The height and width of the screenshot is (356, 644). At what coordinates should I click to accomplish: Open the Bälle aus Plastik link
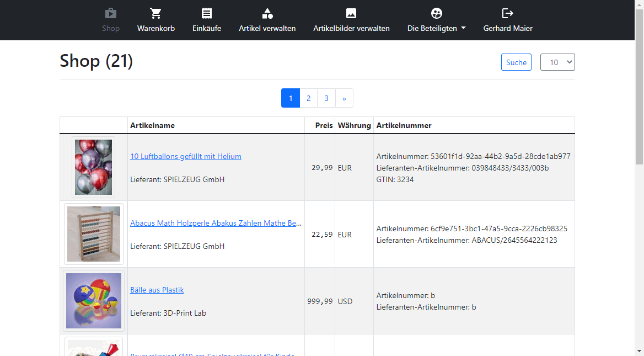(157, 290)
